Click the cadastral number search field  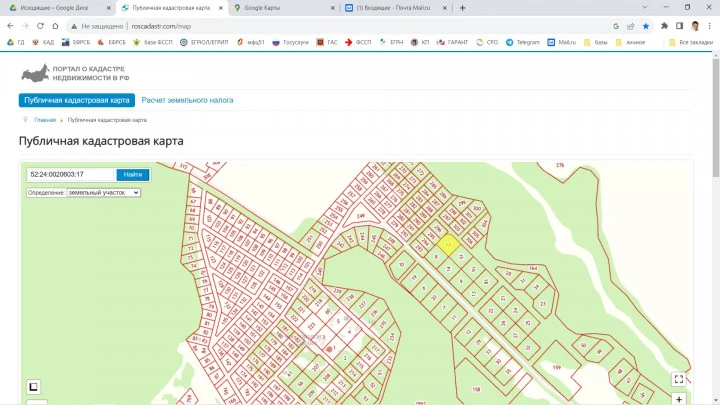[70, 174]
